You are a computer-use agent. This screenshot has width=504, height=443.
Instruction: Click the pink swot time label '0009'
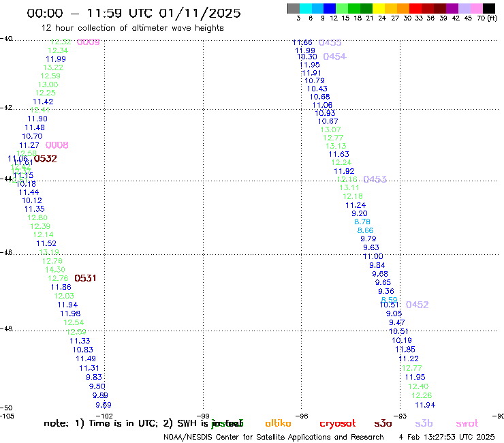pyautogui.click(x=89, y=42)
